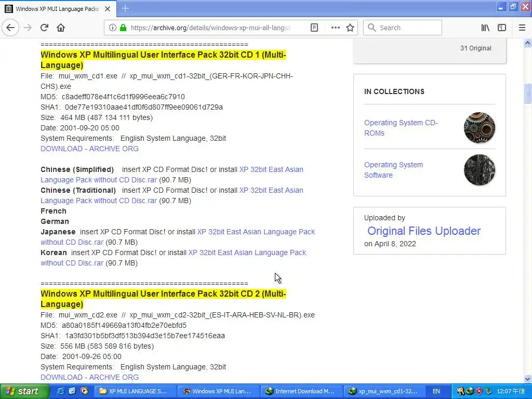Open DOWNLOAD - ARCHIVE ORG link for CD 2
The width and height of the screenshot is (532, 399).
(x=89, y=377)
